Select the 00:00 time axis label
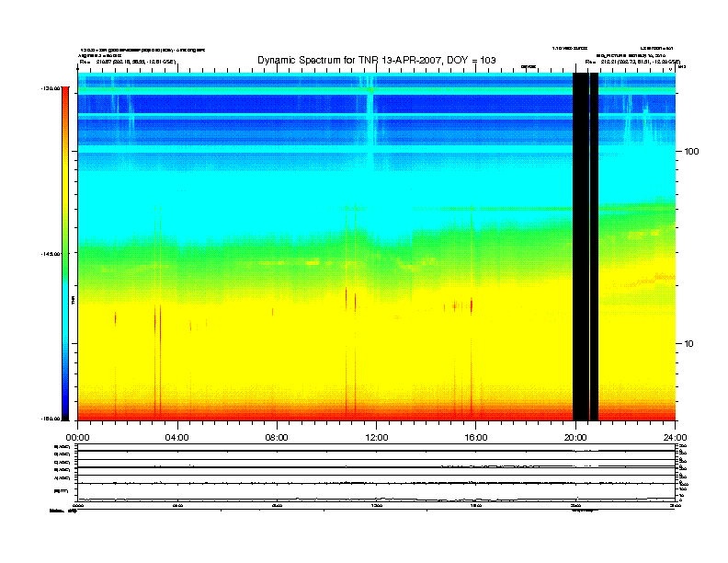The height and width of the screenshot is (563, 728). tap(77, 438)
